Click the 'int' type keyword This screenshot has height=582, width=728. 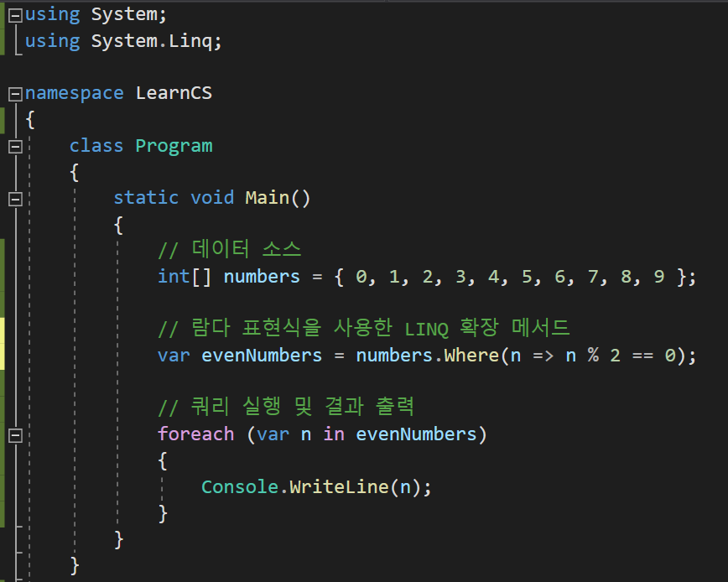pyautogui.click(x=174, y=277)
